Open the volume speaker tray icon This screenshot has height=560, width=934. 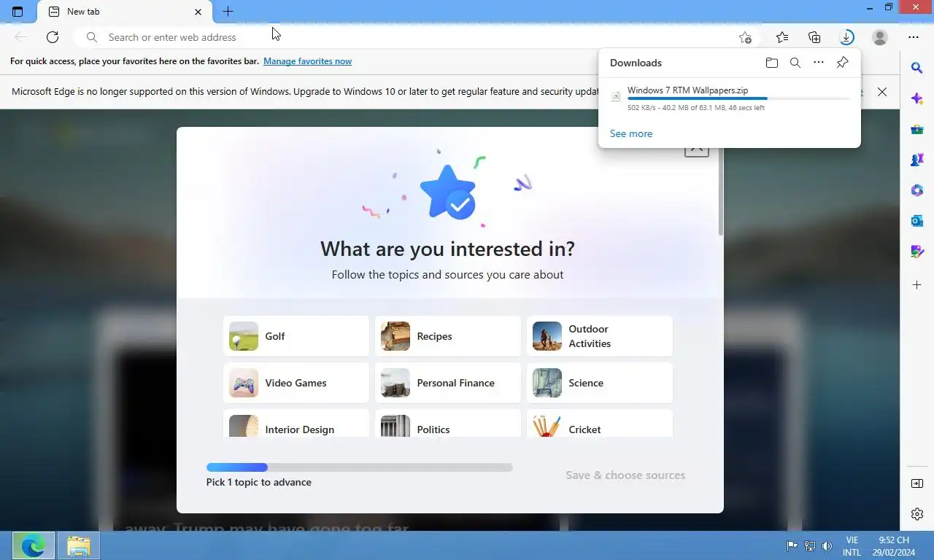827,545
